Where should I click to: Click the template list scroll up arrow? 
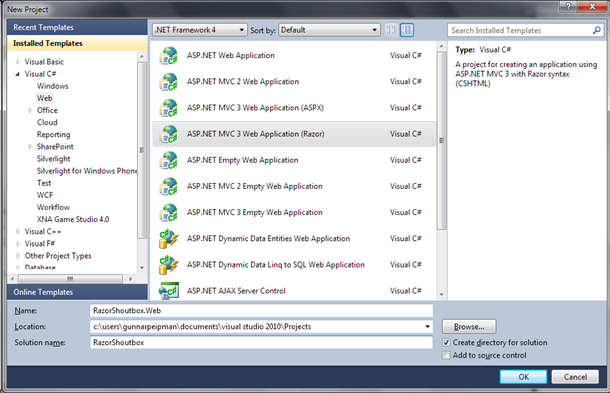click(442, 46)
